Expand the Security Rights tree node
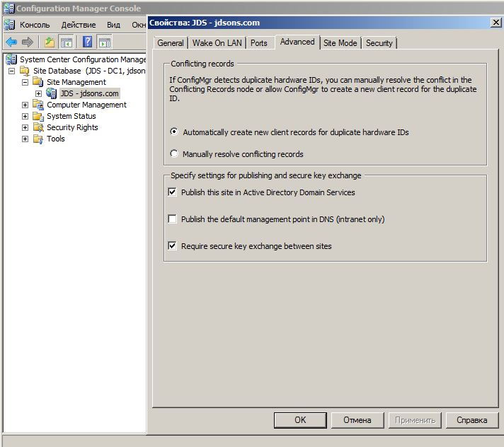Viewport: 504px width, 447px height. 25,127
